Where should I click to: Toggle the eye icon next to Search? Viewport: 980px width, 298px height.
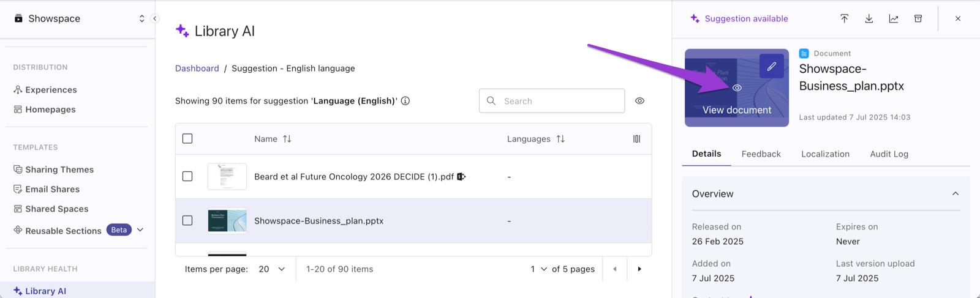click(x=639, y=101)
